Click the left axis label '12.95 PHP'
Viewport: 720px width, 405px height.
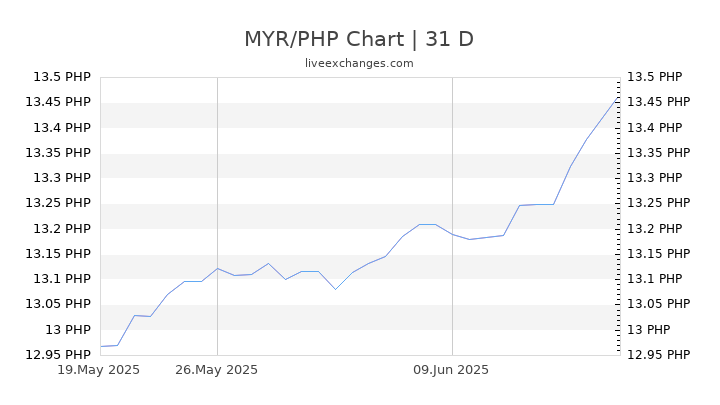click(58, 354)
